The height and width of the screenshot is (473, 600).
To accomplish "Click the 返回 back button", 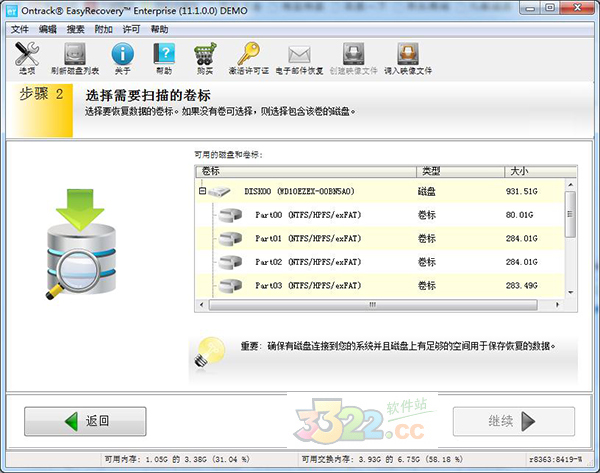I will [85, 421].
